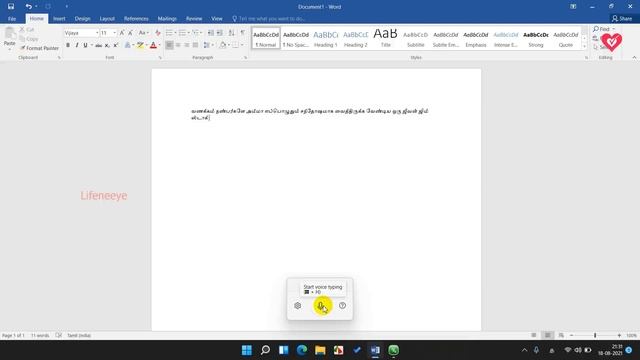Toggle Justify paragraph alignment
The width and height of the screenshot is (640, 360).
196,45
